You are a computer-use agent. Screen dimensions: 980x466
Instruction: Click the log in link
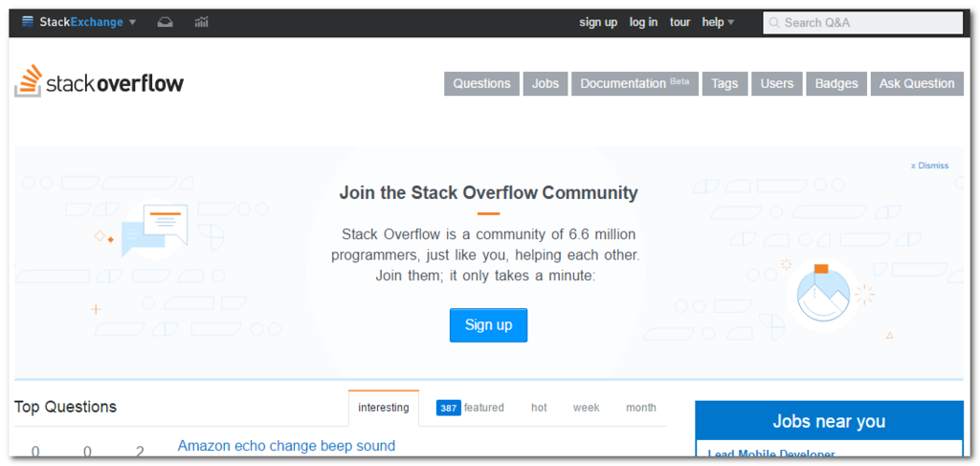[643, 23]
